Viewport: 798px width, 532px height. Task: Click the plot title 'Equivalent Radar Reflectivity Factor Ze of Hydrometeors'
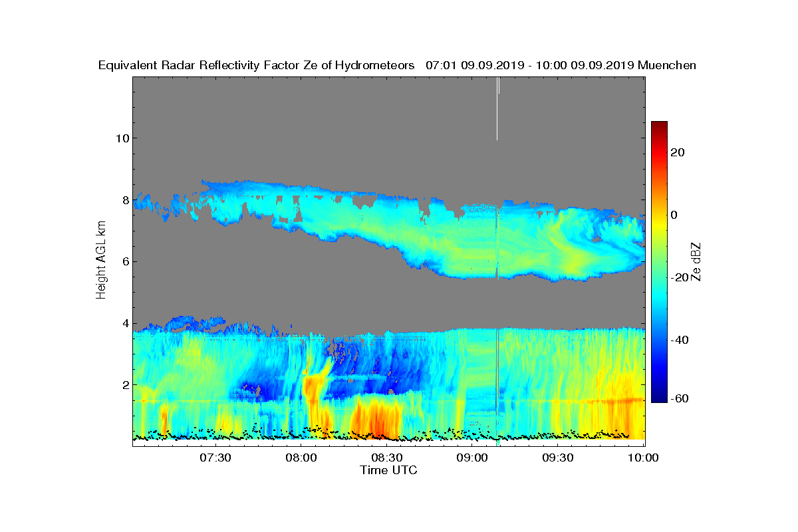(x=257, y=65)
